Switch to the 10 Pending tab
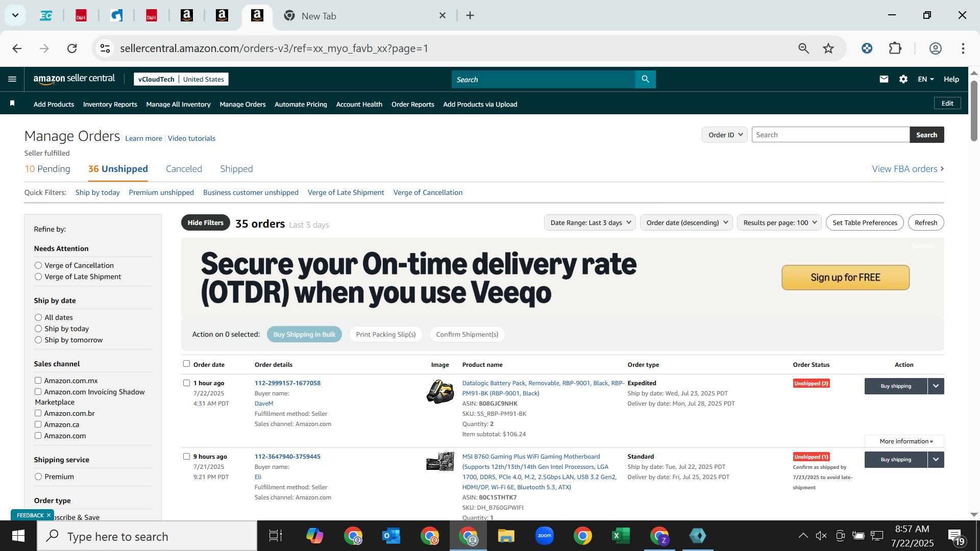 pyautogui.click(x=47, y=169)
